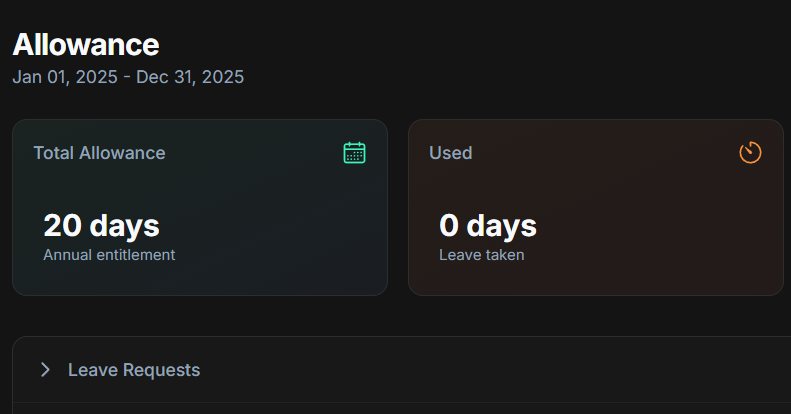The width and height of the screenshot is (791, 414).
Task: Click the Used card title
Action: 450,153
